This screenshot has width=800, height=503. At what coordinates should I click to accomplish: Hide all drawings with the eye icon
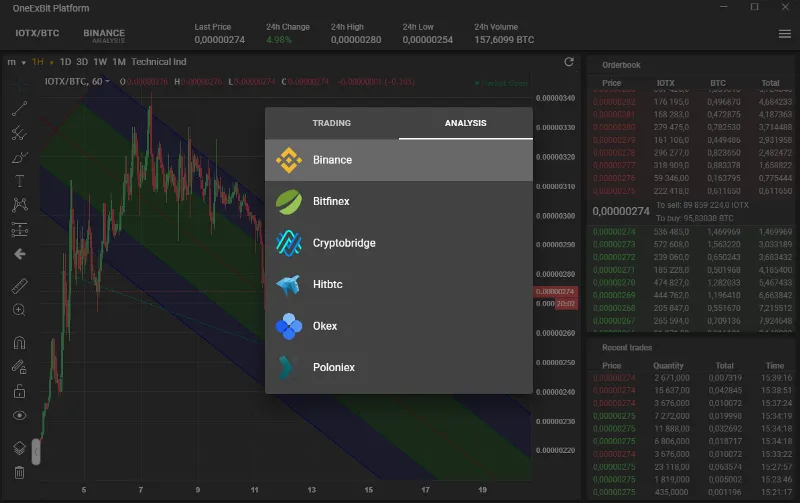coord(19,415)
